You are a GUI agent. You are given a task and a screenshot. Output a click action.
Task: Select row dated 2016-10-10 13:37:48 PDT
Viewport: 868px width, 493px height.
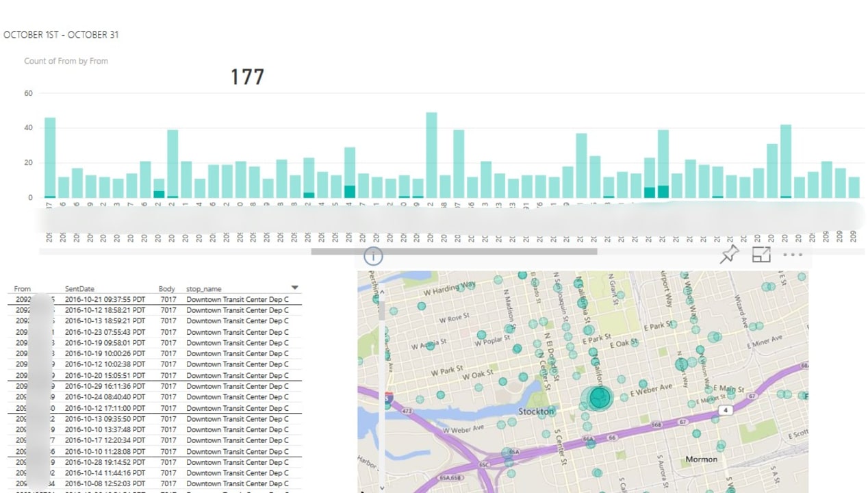coord(155,429)
